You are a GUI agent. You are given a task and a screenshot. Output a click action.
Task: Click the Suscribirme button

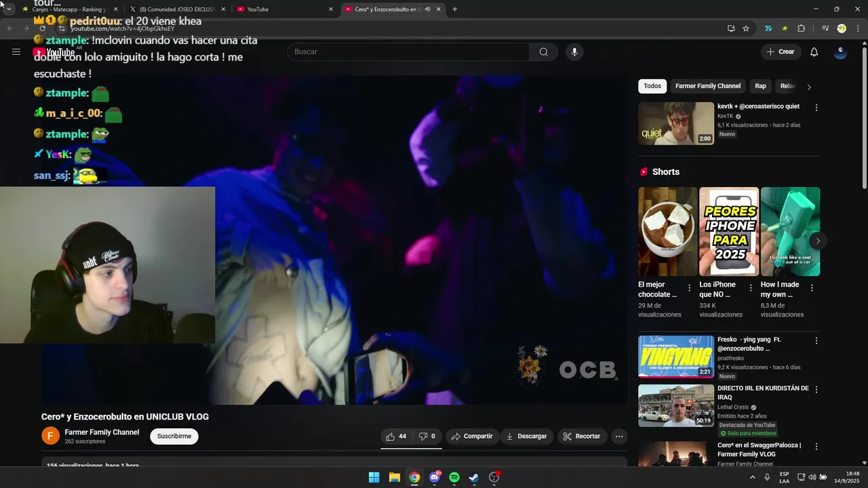coord(174,436)
